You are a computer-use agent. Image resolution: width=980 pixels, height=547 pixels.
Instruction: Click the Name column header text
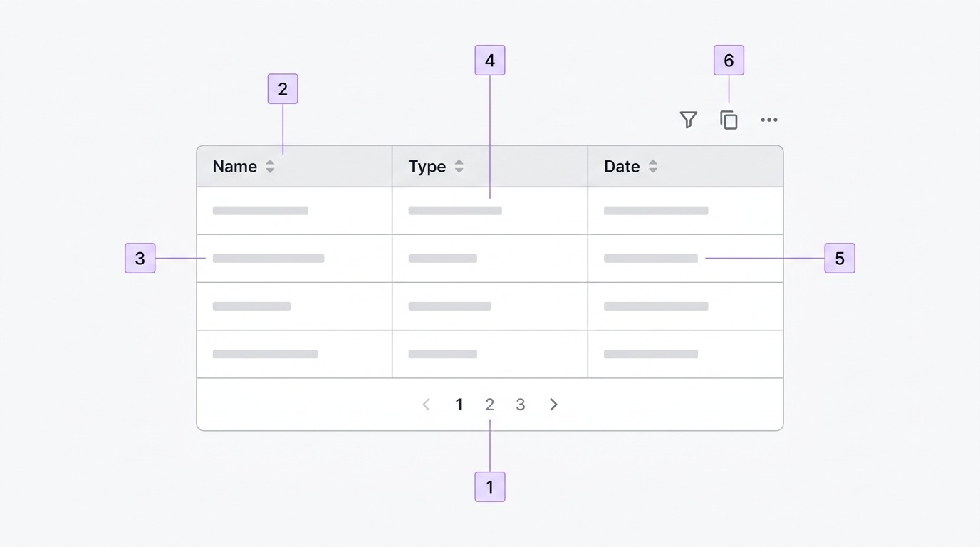[235, 167]
